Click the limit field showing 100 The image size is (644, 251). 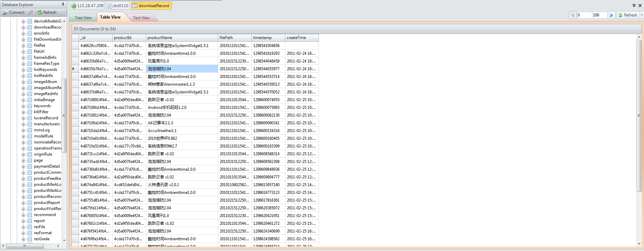[x=600, y=15]
